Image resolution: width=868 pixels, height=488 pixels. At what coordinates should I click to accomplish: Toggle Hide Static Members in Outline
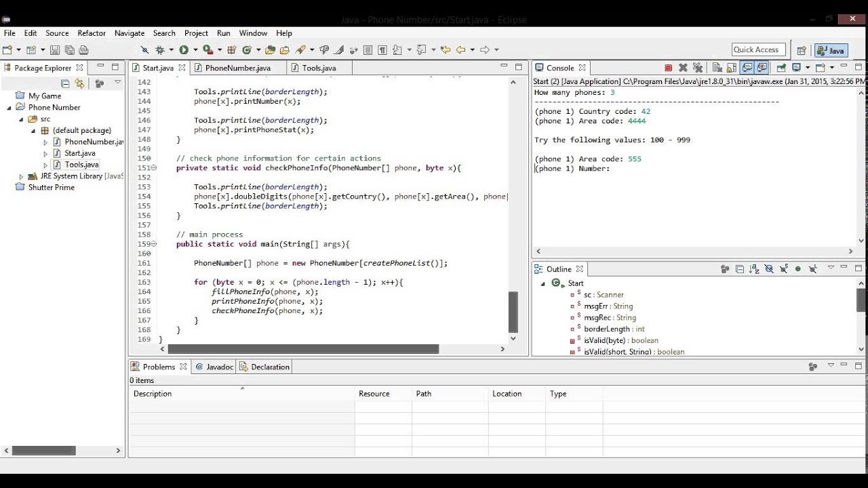[x=784, y=269]
